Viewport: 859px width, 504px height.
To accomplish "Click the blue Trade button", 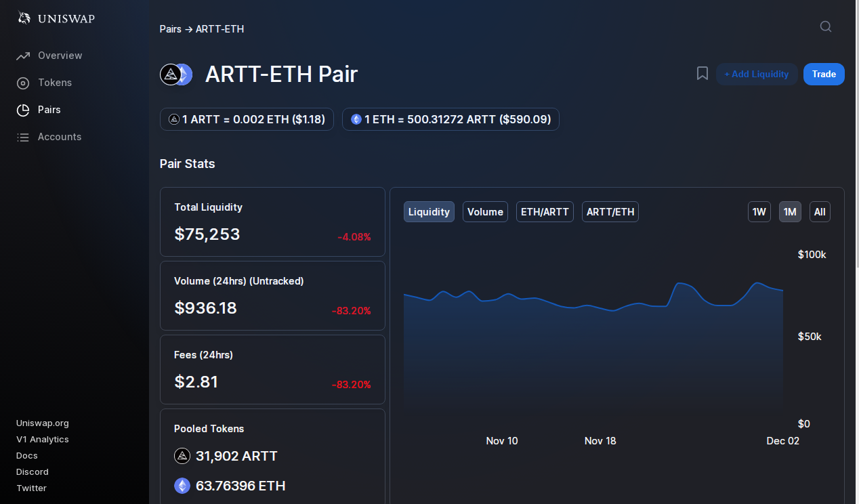I will pos(824,74).
